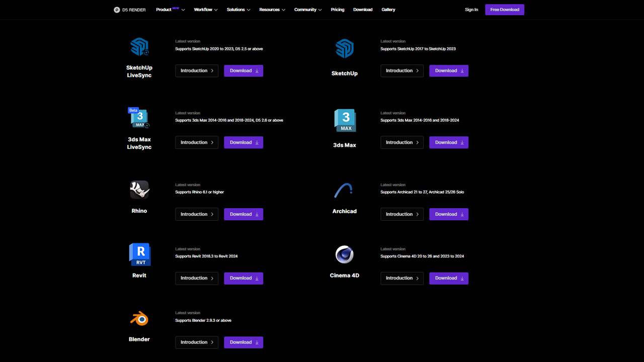Screen dimensions: 644x362
Task: Click 'Supports Rhino 6.1 or higher' text
Action: (200, 192)
